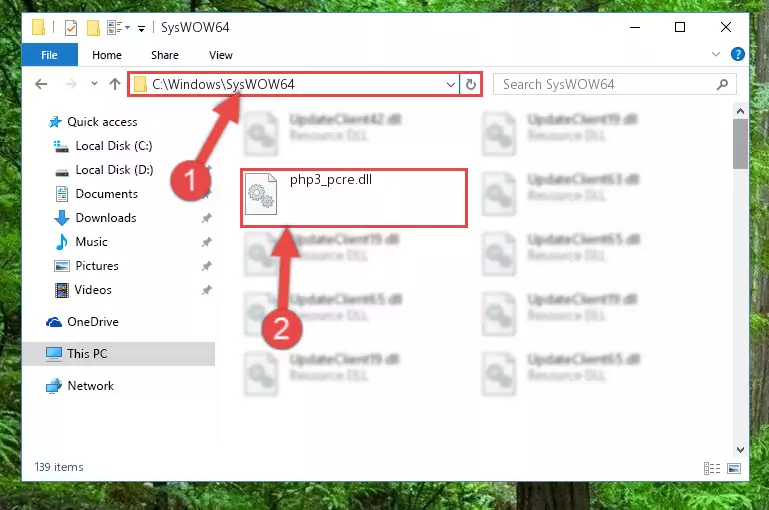Click the Downloads blue arrow icon
This screenshot has width=769, height=510.
62,218
